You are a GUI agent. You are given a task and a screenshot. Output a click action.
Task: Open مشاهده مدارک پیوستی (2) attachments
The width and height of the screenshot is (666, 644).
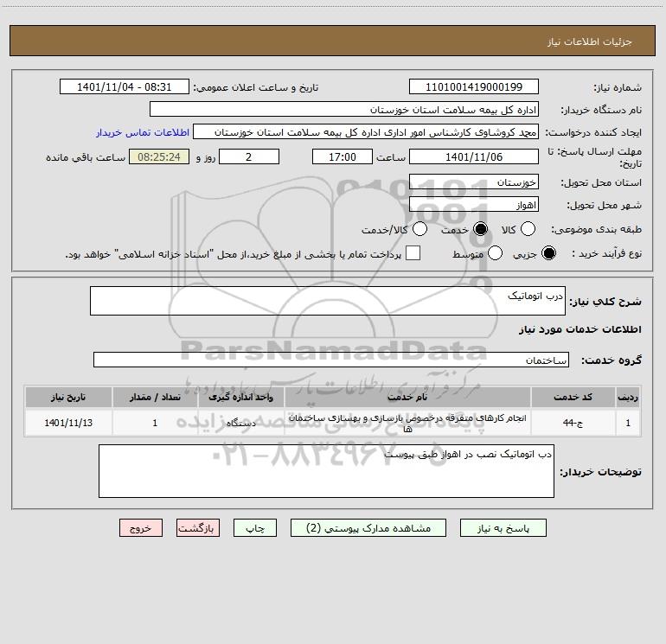tap(368, 528)
